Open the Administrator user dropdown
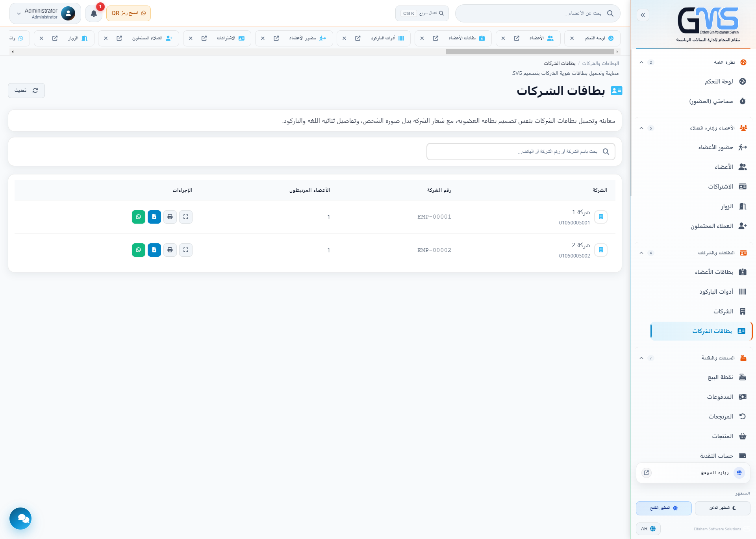Screen dimensions: 756x539 click(x=45, y=13)
